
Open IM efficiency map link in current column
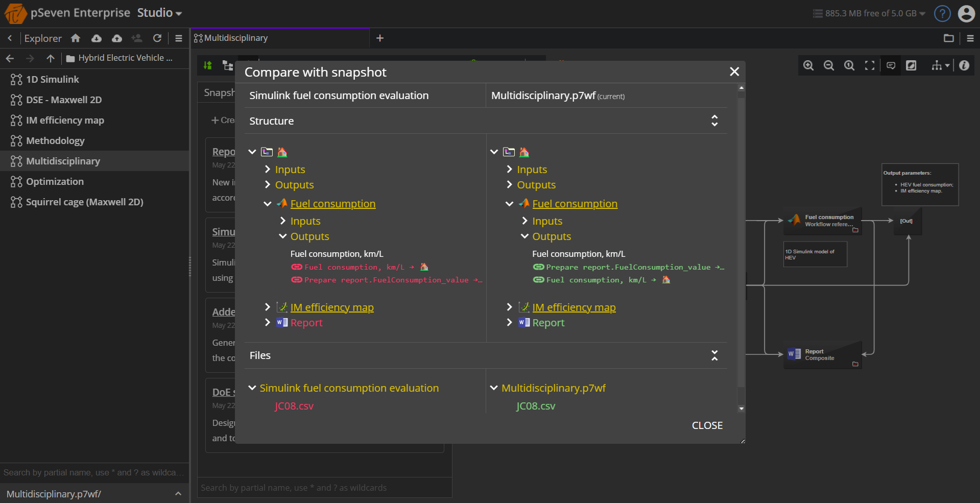pyautogui.click(x=574, y=307)
